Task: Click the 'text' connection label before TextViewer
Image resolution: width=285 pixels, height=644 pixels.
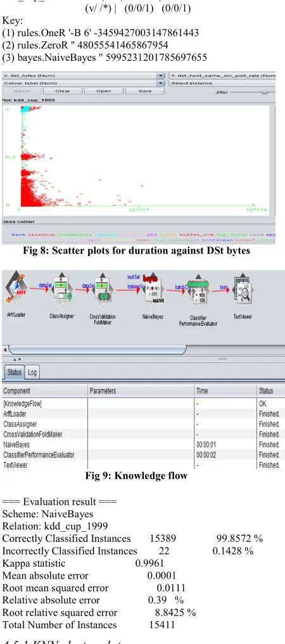Action: coord(224,287)
